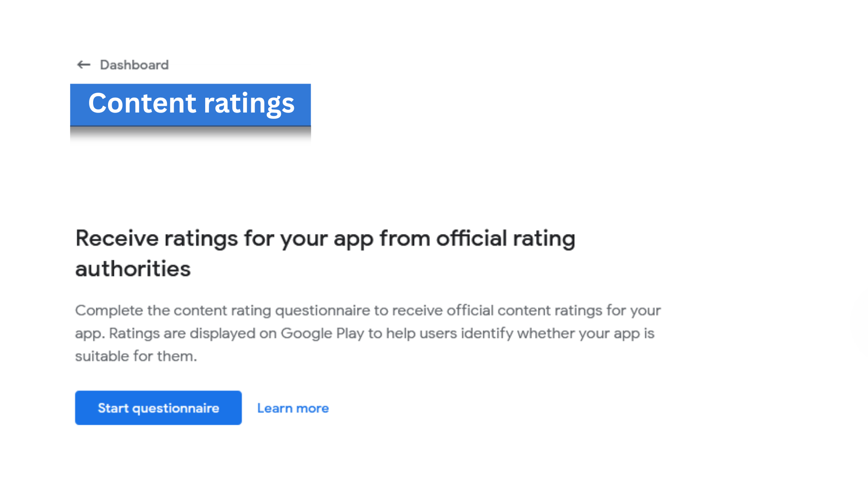Go to the Dashboard link

click(134, 65)
